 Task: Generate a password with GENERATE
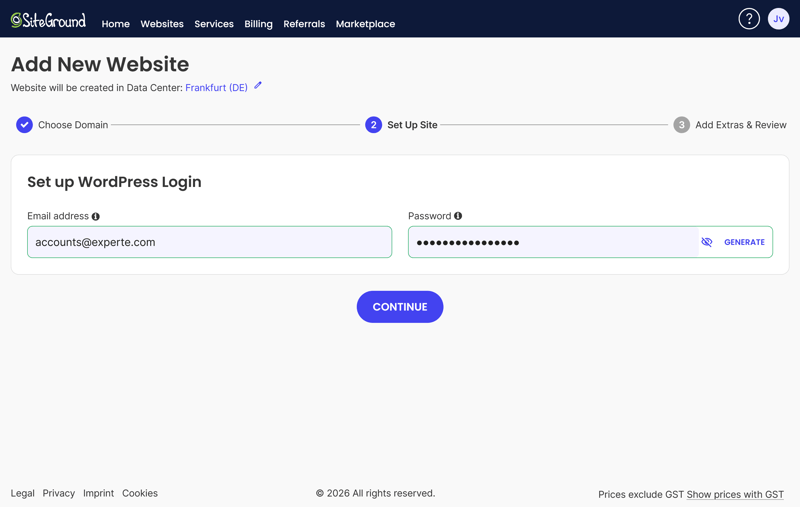[744, 242]
